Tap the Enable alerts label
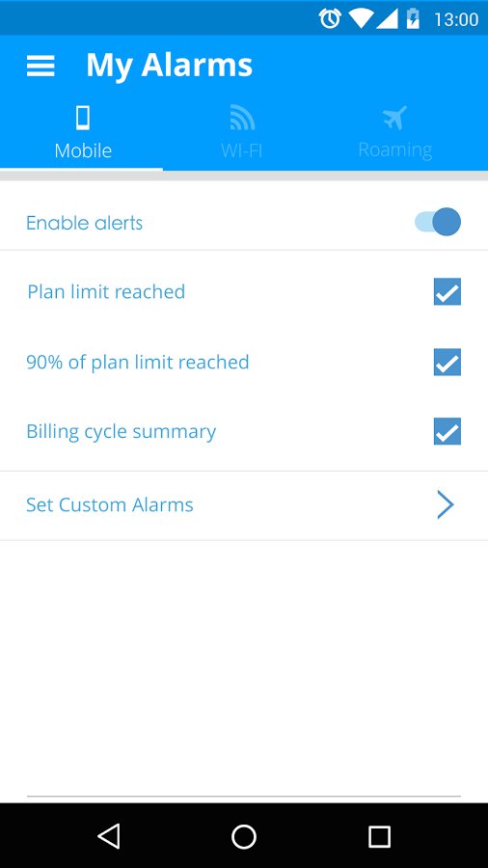This screenshot has height=868, width=488. 84,223
